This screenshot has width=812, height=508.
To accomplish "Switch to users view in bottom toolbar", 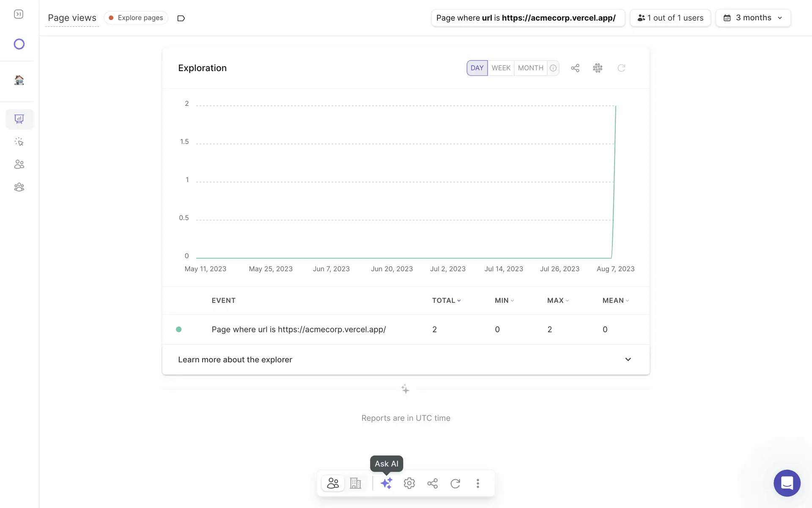I will tap(333, 483).
